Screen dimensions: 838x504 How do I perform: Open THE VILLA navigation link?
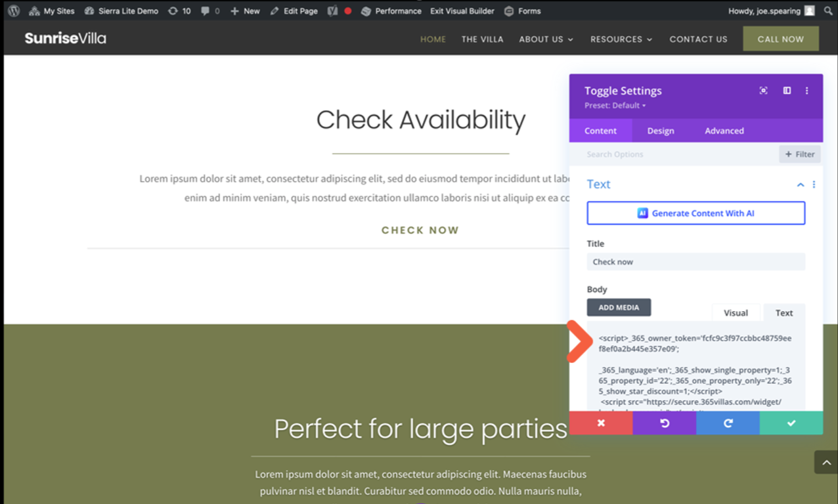click(482, 39)
